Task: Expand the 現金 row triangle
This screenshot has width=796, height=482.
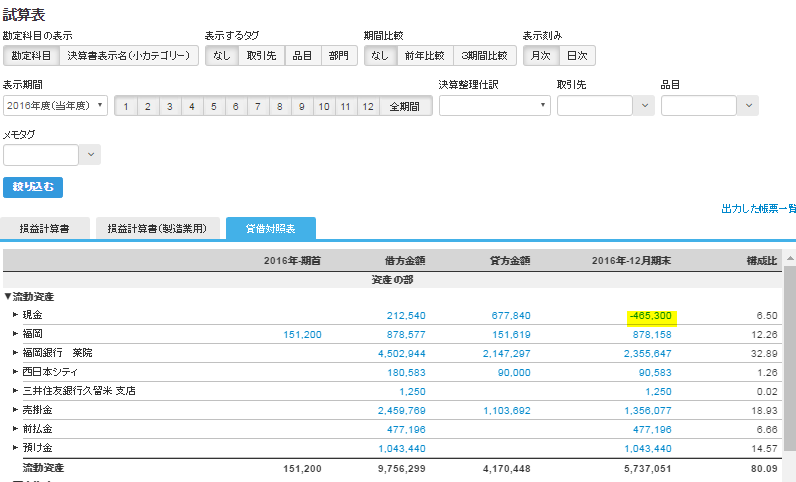Action: click(x=16, y=315)
